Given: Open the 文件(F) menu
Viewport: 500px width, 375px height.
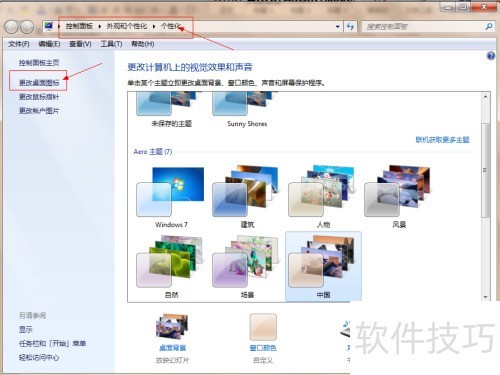Looking at the screenshot, I should pyautogui.click(x=19, y=44).
